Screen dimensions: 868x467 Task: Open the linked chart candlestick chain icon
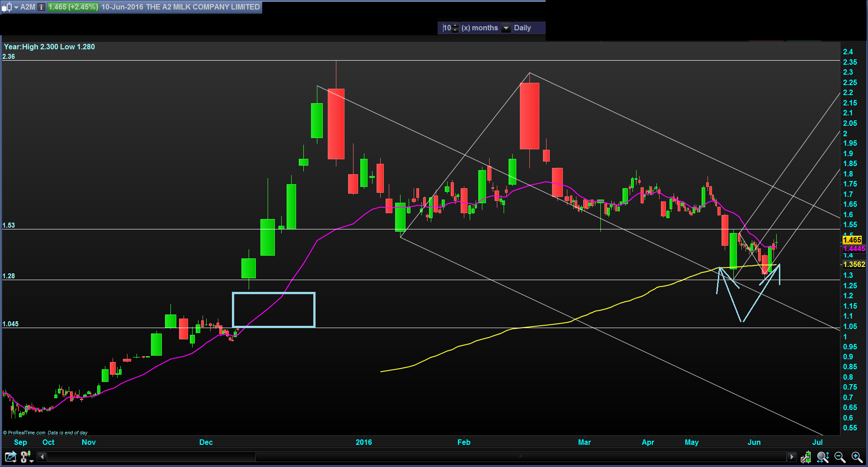pyautogui.click(x=27, y=457)
